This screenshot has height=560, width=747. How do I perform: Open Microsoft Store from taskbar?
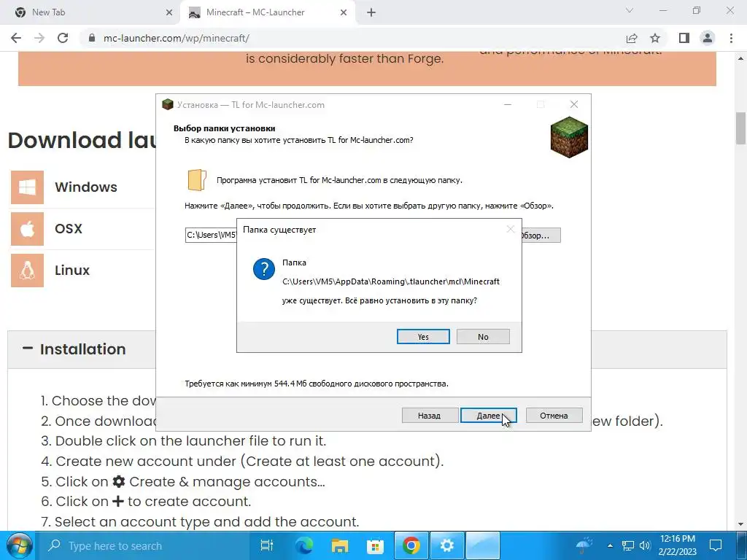(375, 545)
